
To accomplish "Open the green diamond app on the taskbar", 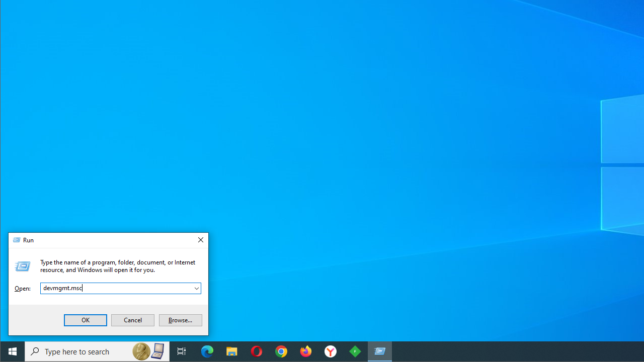I will [355, 351].
